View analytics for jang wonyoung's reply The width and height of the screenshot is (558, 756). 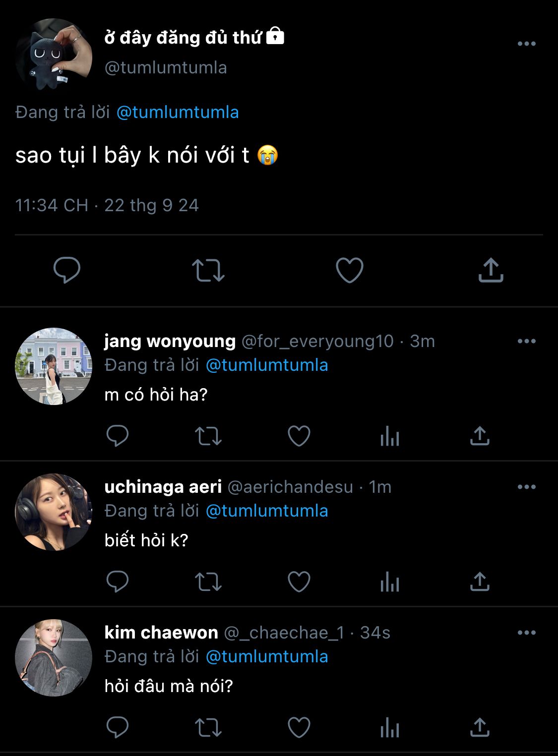pyautogui.click(x=390, y=436)
